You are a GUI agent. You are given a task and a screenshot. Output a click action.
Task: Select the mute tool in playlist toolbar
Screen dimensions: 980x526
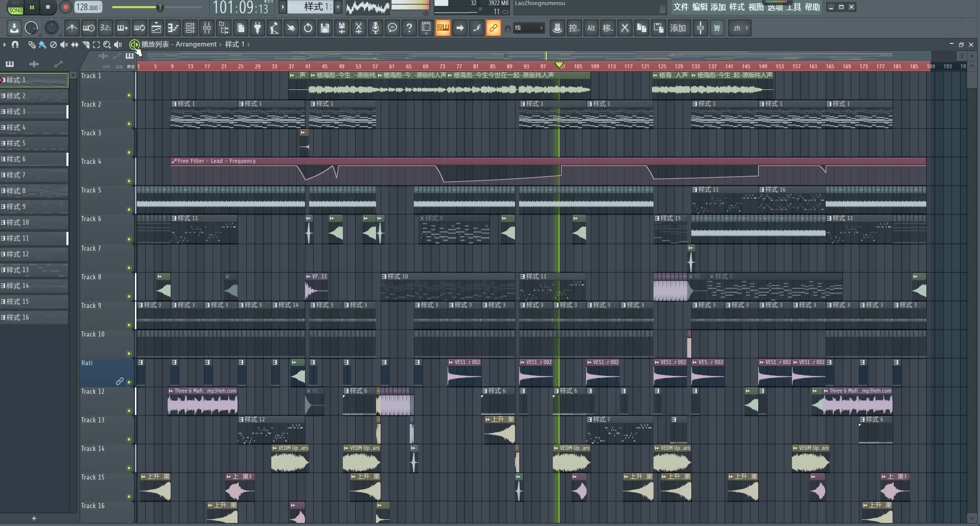coord(64,44)
